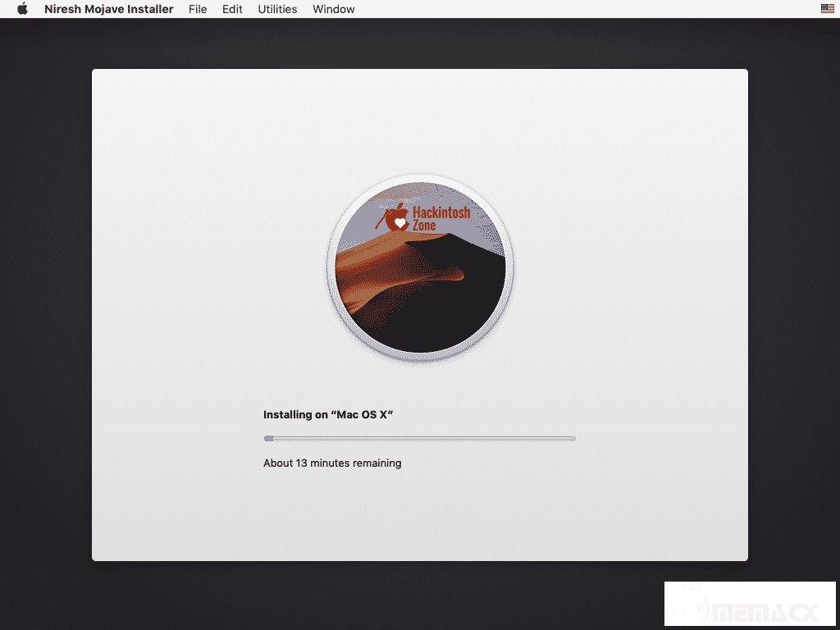Open the File menu

197,9
